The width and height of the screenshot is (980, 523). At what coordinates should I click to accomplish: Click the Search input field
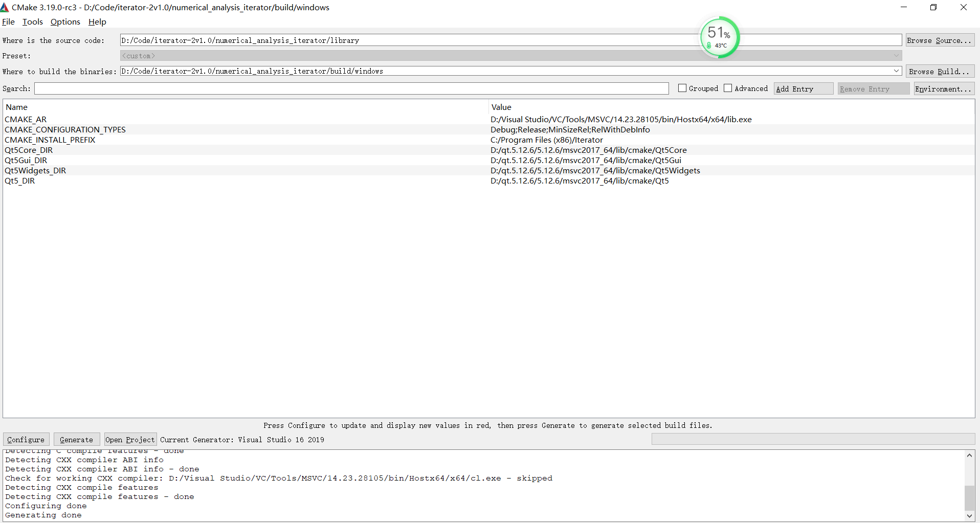(x=351, y=88)
